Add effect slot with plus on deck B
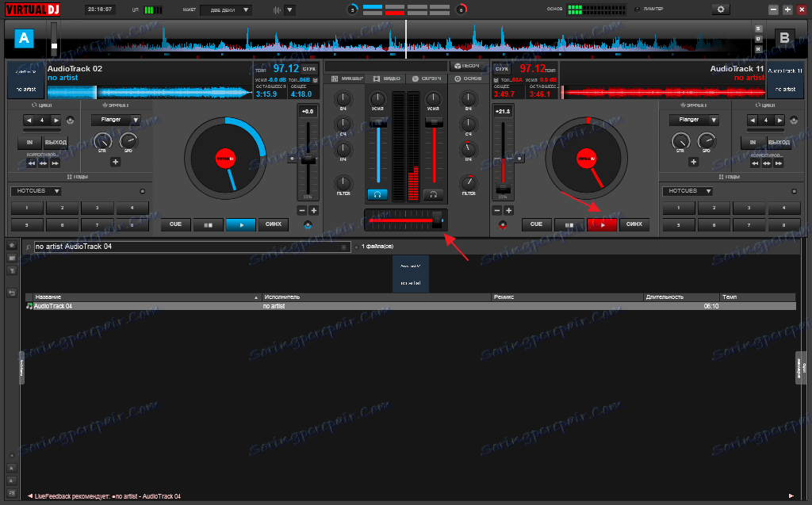 point(693,162)
